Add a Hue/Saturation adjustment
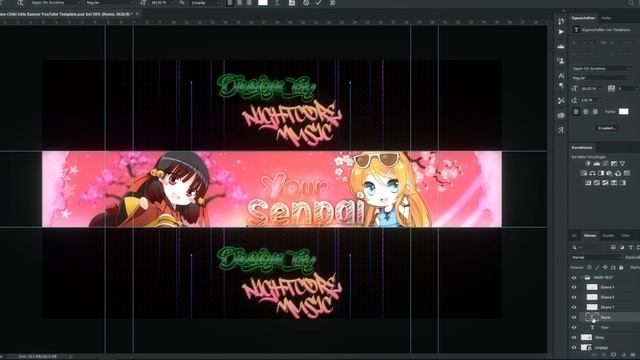640x360 pixels. coord(584,173)
